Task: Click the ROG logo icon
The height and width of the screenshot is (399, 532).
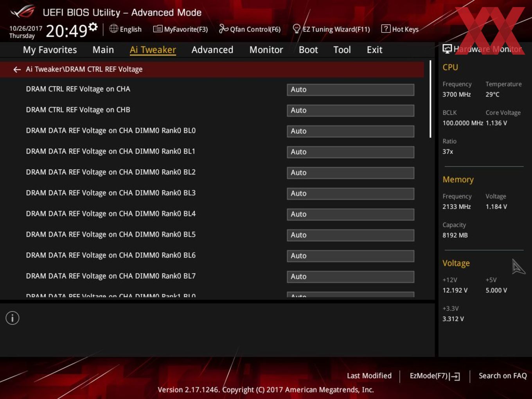Action: tap(22, 12)
